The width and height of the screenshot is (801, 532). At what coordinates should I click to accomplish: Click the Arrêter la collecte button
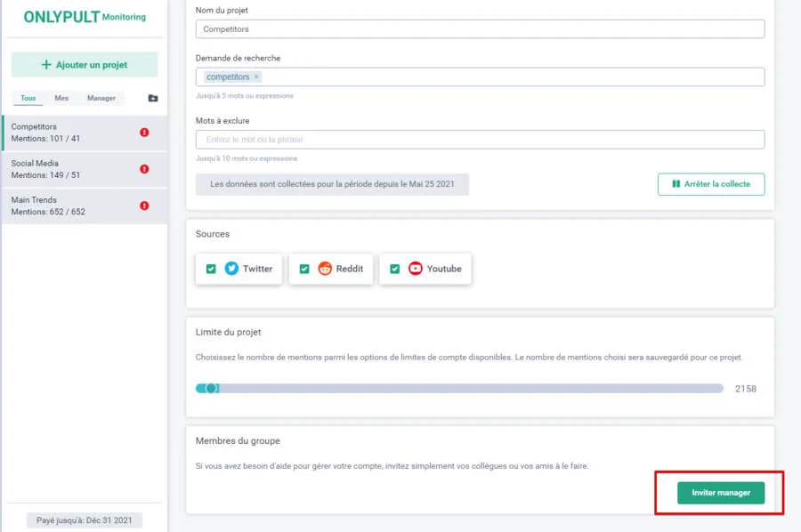pyautogui.click(x=710, y=184)
